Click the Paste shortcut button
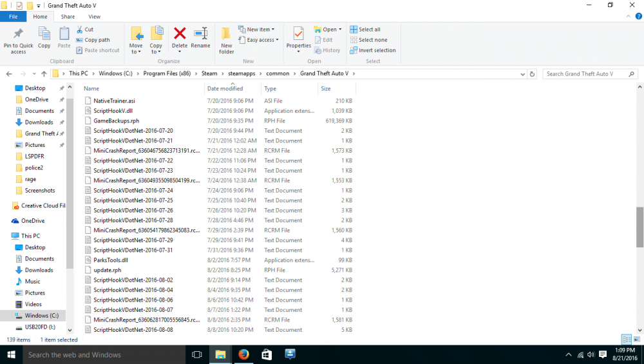 pyautogui.click(x=98, y=50)
